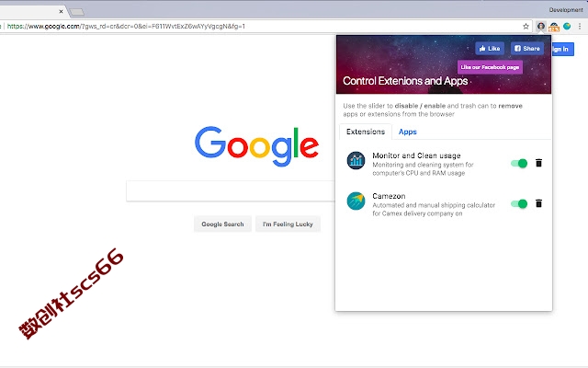Click the Google Search button
The image size is (588, 368).
[222, 224]
